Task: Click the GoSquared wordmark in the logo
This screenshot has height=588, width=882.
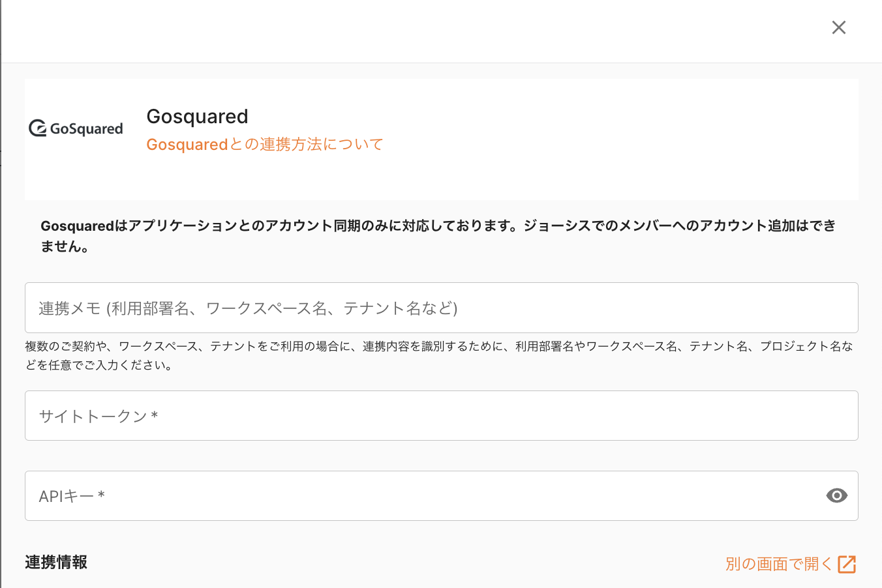Action: tap(86, 129)
